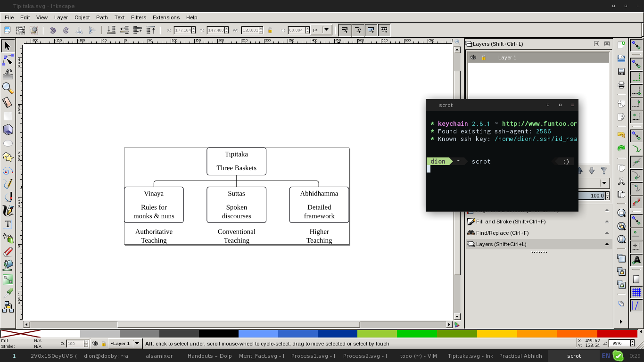Toggle Layer 1 visibility eye in Layers panel
Viewport: 644px width, 362px height.
[473, 58]
